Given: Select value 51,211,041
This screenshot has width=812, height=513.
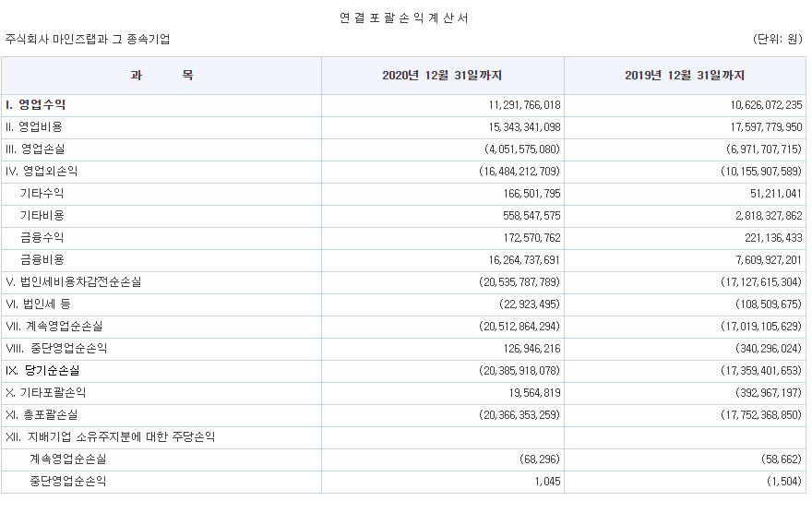Looking at the screenshot, I should coord(776,194).
